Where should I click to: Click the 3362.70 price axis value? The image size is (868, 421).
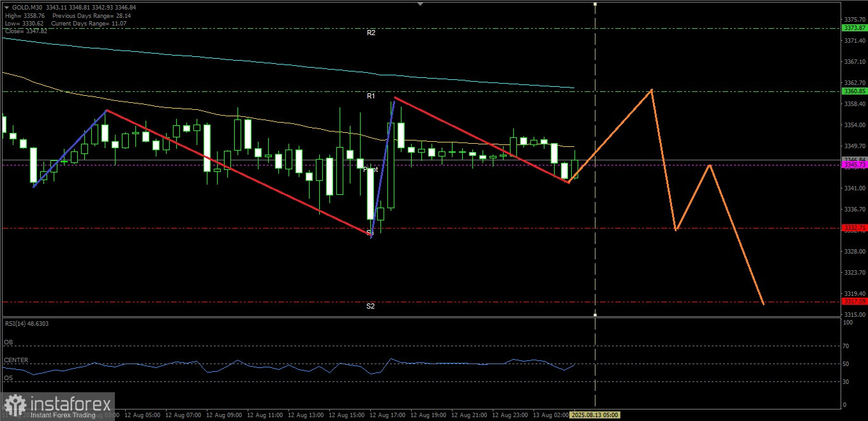tap(855, 83)
